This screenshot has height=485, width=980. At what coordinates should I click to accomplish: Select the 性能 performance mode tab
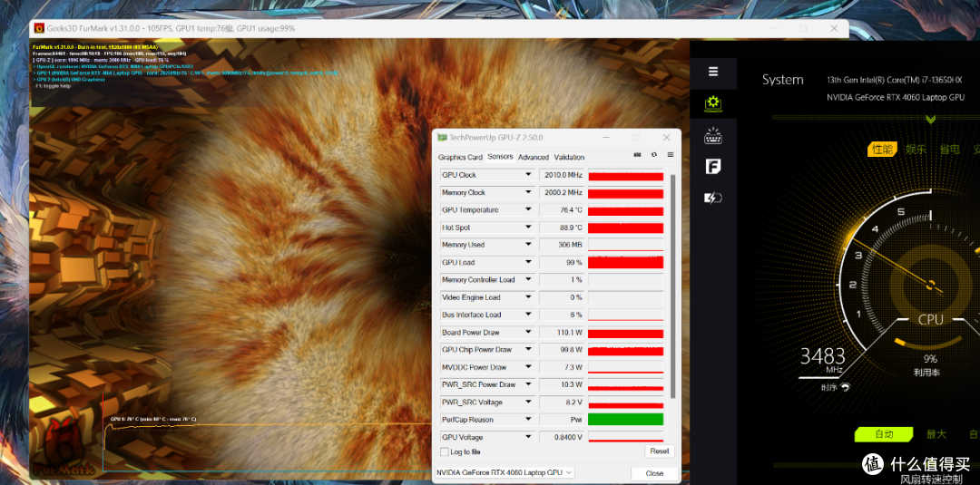883,150
